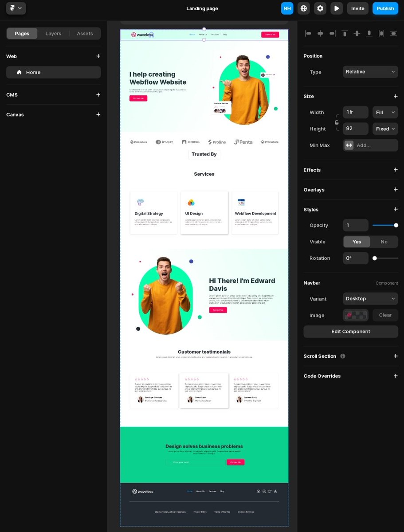Click the globe icon in the top bar
The width and height of the screenshot is (404, 532).
coord(304,8)
